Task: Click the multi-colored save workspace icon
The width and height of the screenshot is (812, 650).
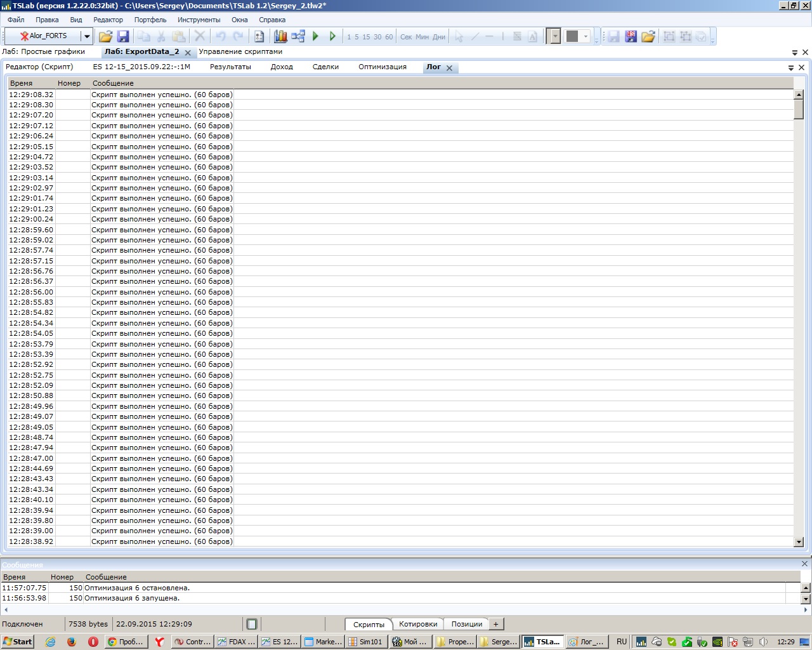Action: [631, 36]
